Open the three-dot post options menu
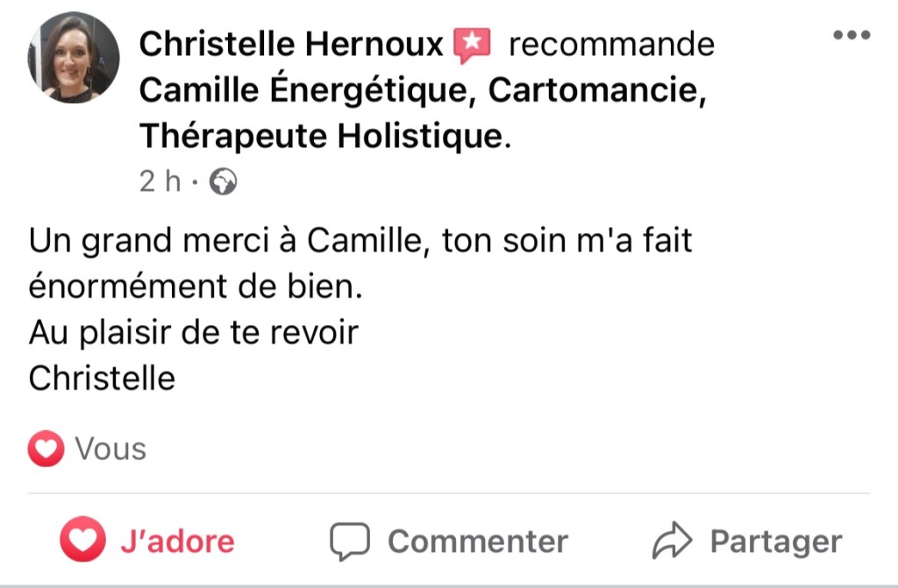The width and height of the screenshot is (898, 588). [x=850, y=36]
